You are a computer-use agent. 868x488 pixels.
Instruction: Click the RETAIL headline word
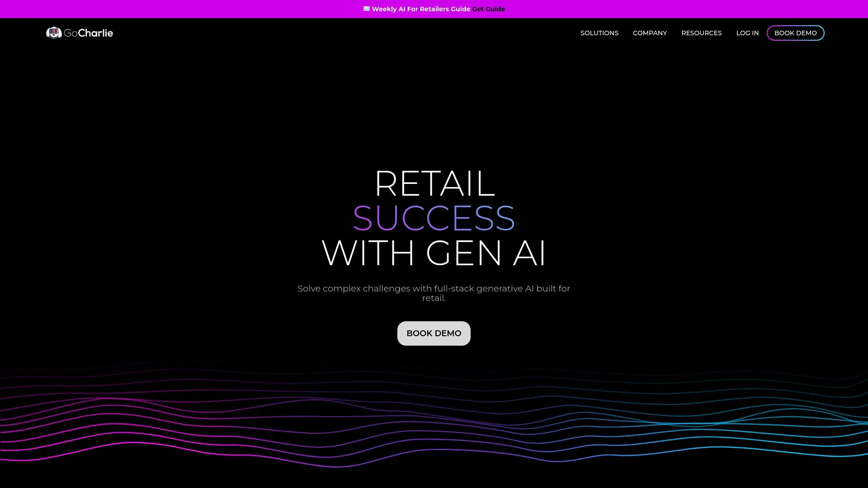pos(434,183)
